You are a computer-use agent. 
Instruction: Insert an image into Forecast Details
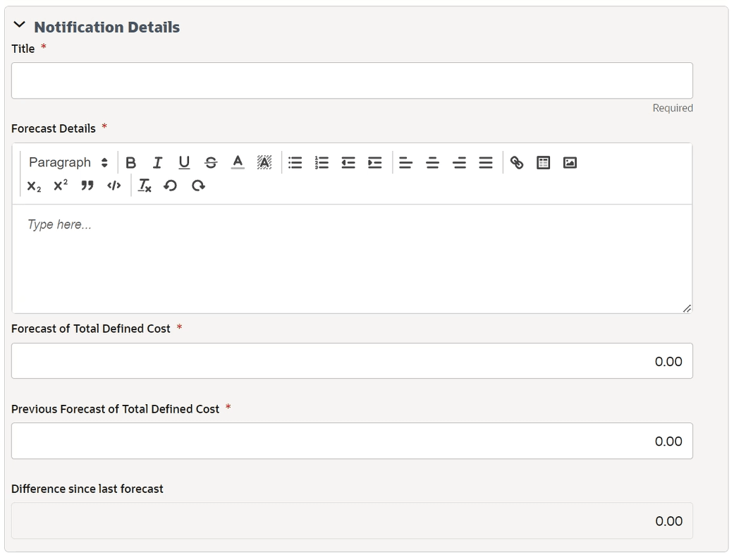570,163
